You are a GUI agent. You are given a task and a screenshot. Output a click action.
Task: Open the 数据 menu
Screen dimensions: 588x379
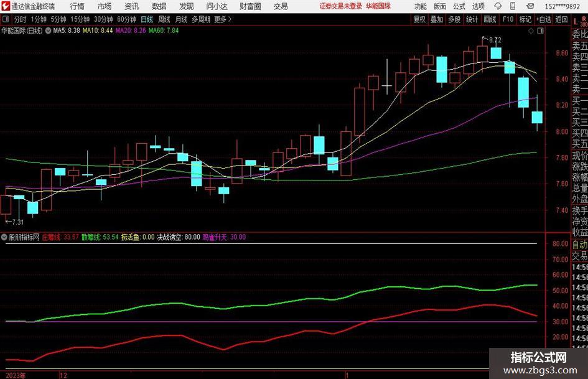tap(159, 6)
